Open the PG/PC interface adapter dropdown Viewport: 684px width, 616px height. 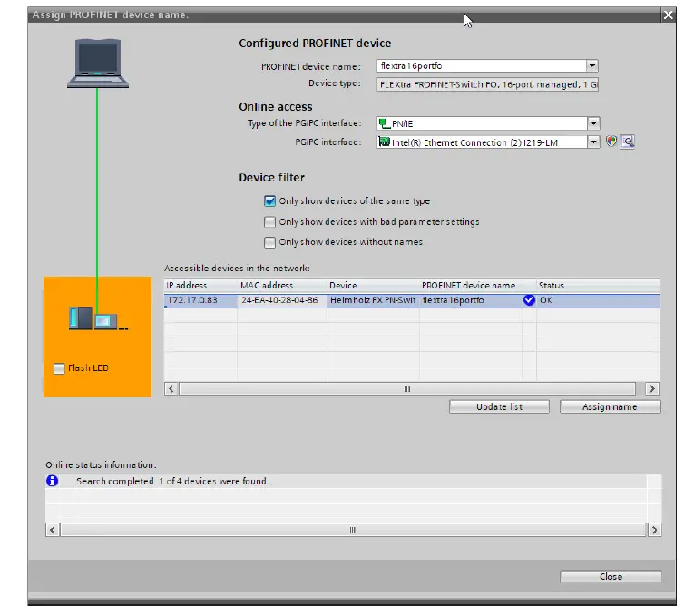click(x=593, y=142)
